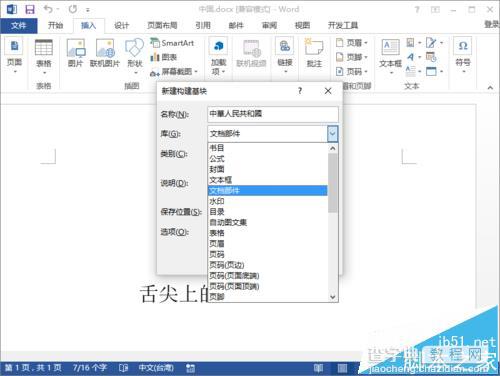This screenshot has width=500, height=376.
Task: Select 水印 in the gallery list
Action: (268, 201)
